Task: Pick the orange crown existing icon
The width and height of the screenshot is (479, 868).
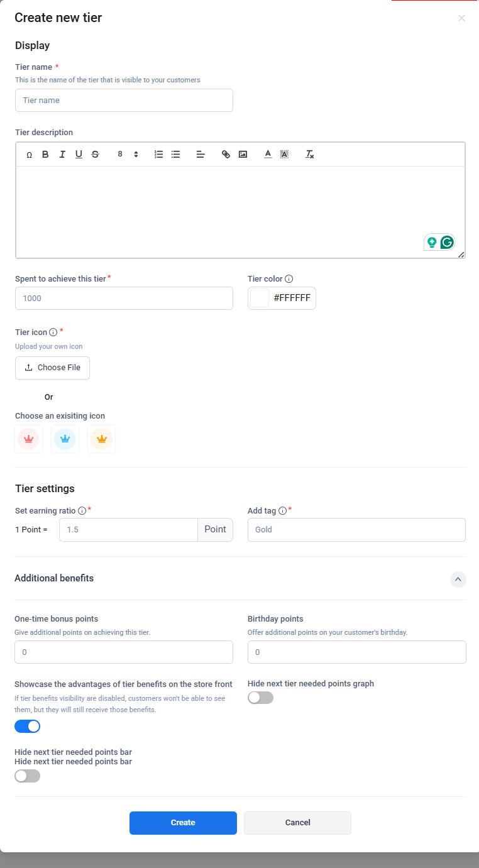Action: click(x=101, y=439)
